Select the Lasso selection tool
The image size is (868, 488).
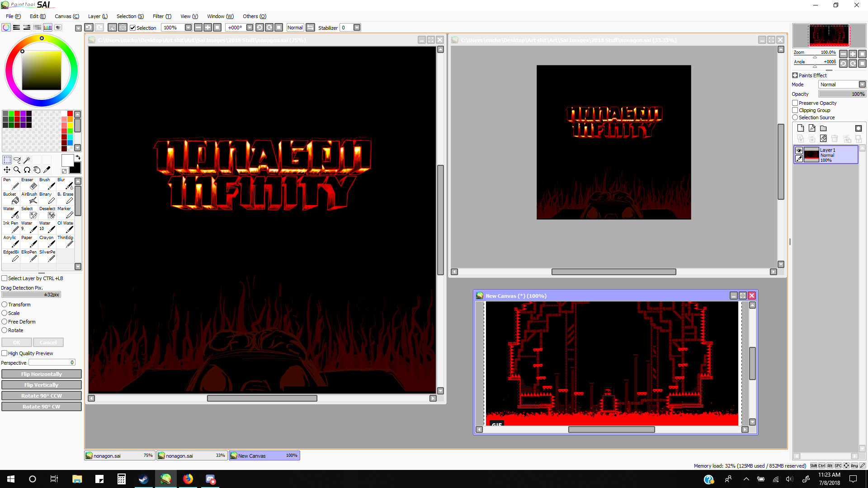17,160
